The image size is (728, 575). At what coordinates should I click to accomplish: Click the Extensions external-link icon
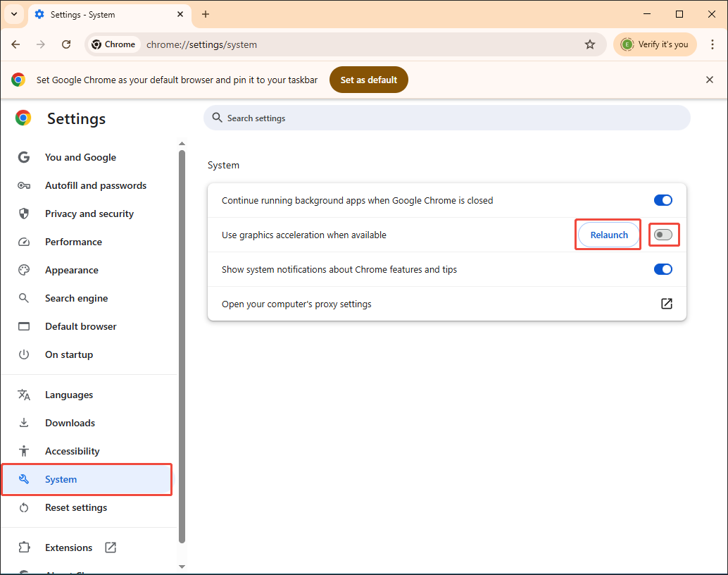point(110,547)
